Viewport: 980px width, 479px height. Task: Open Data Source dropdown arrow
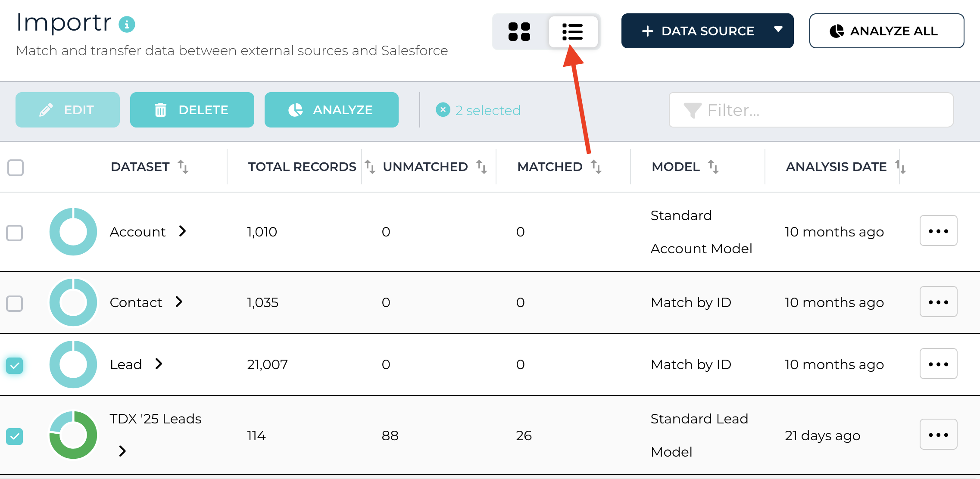point(778,30)
